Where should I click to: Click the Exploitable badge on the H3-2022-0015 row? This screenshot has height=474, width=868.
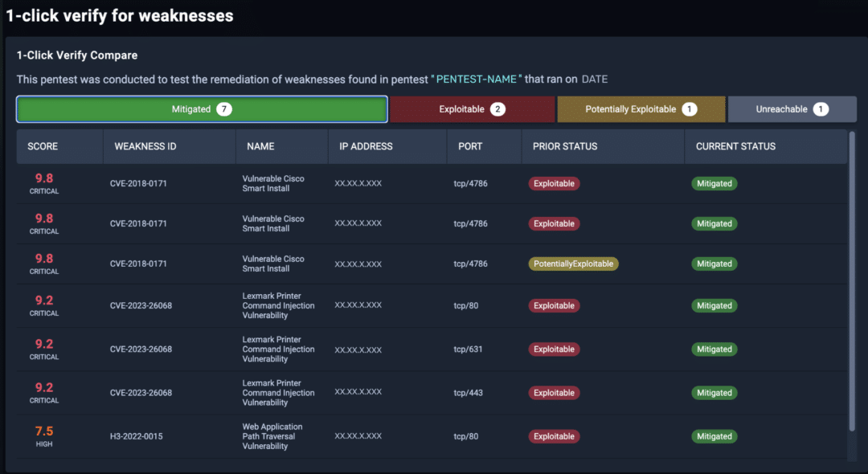click(x=554, y=436)
